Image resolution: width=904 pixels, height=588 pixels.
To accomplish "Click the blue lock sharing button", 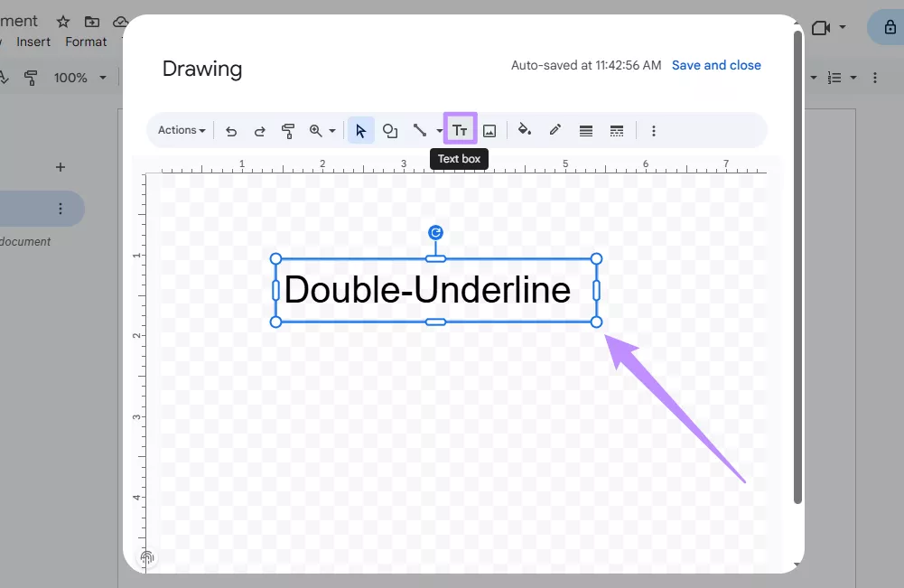I will pyautogui.click(x=889, y=27).
